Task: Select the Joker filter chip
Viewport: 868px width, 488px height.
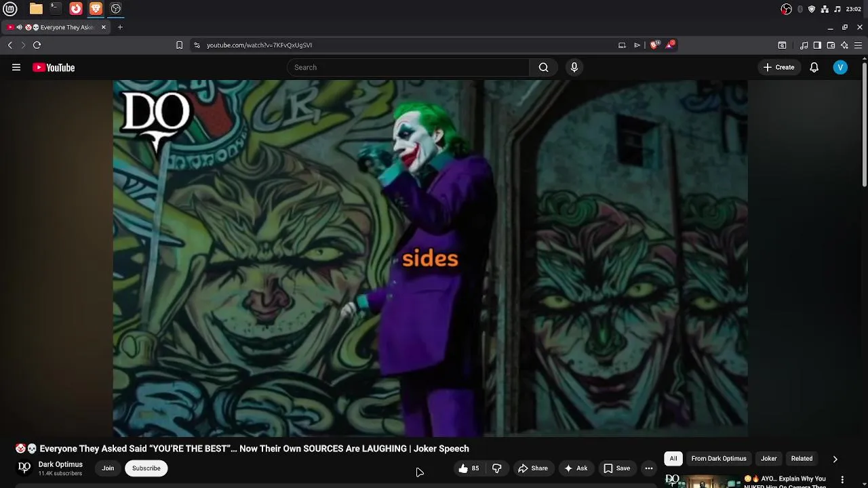Action: tap(768, 459)
